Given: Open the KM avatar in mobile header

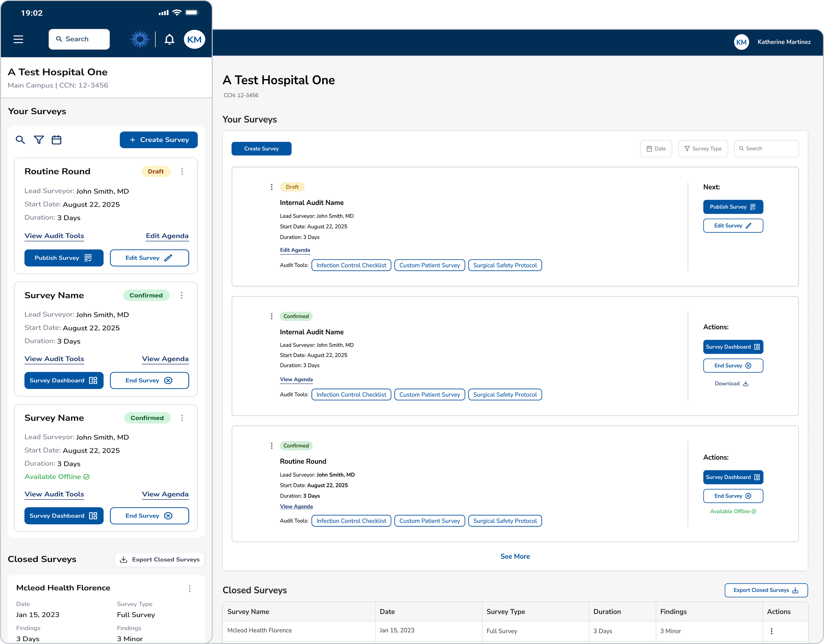Looking at the screenshot, I should pyautogui.click(x=194, y=39).
